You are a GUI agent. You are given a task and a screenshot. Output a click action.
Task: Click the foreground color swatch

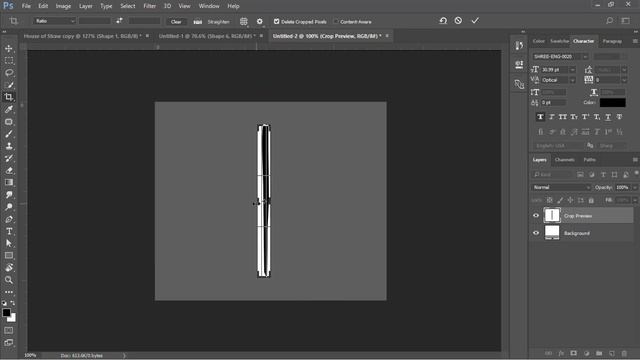[x=6, y=313]
